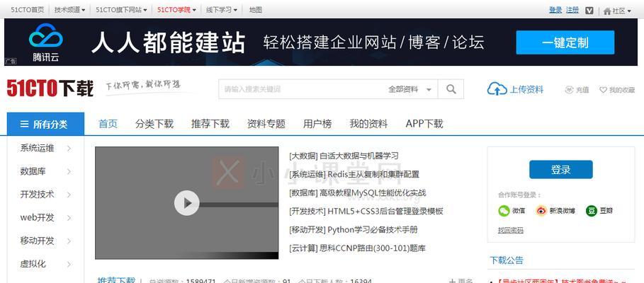644x283 pixels.
Task: Click the WeChat login icon
Action: pyautogui.click(x=504, y=211)
